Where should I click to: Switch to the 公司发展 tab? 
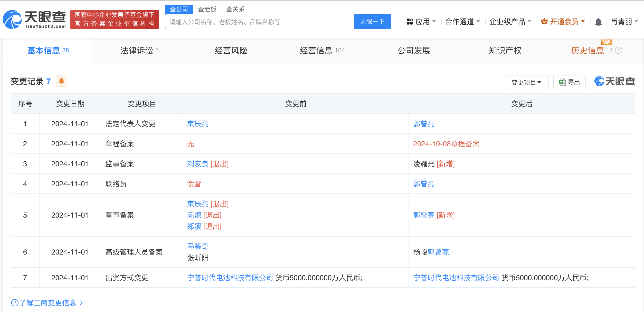414,50
